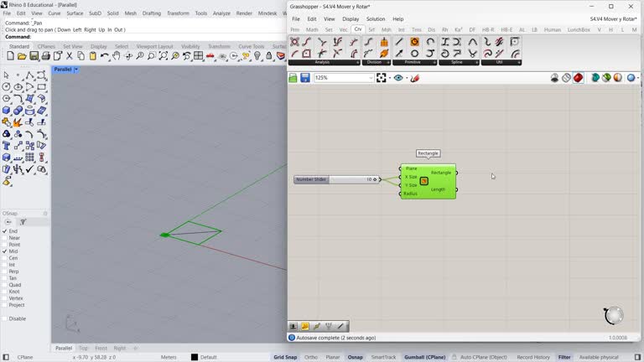Viewport: 644px width, 362px height.
Task: Save the Grasshopper document with the floppy icon
Action: point(305,78)
